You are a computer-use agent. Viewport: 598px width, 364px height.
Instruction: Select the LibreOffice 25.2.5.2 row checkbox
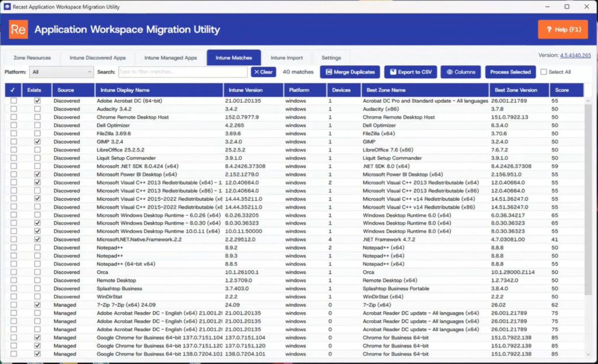(14, 150)
